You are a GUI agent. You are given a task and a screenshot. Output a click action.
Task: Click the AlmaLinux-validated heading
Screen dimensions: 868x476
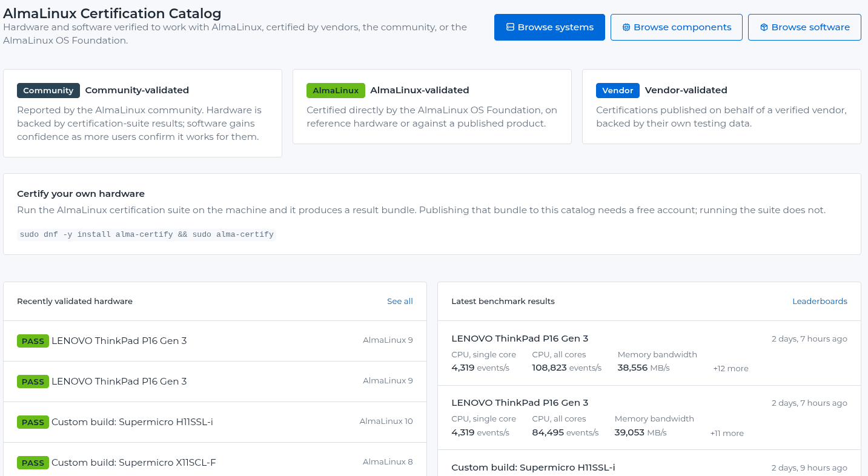coord(420,90)
